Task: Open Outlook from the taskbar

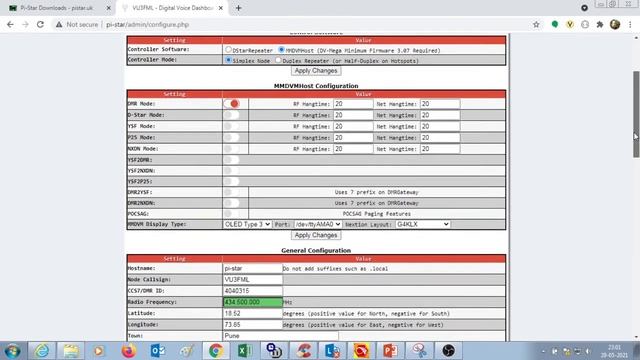Action: (x=158, y=351)
